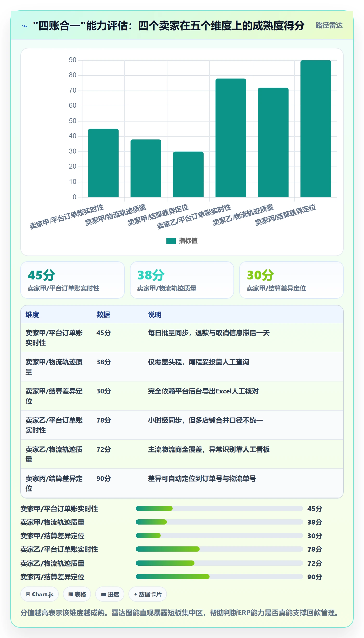Click the 卖家乙/平台订单账实时性 bar in chart

(231, 138)
